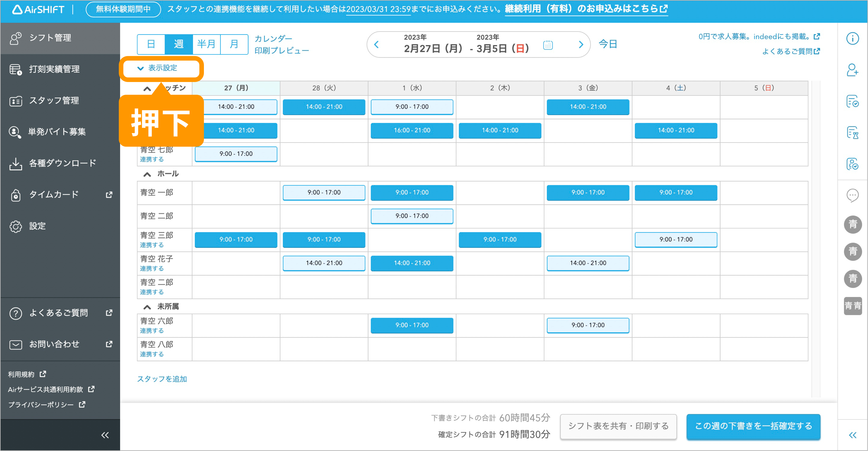Select 青空 三郎 9:00 - 17:00 Saturday shift
The height and width of the screenshot is (451, 868).
click(676, 240)
